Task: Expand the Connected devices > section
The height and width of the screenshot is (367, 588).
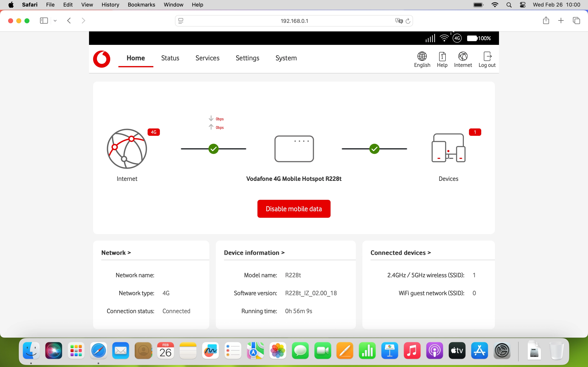Action: click(400, 253)
